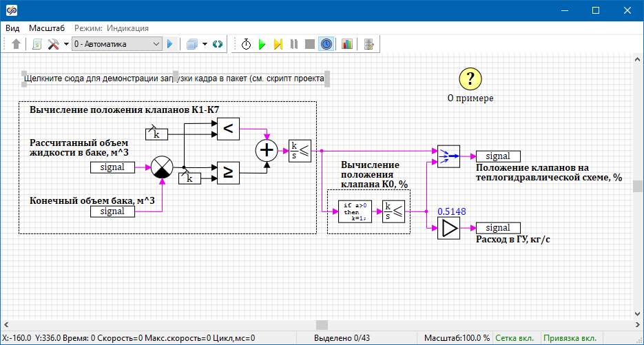644x345 pixels.
Task: Click the stopwatch icon in toolbar
Action: click(x=246, y=44)
